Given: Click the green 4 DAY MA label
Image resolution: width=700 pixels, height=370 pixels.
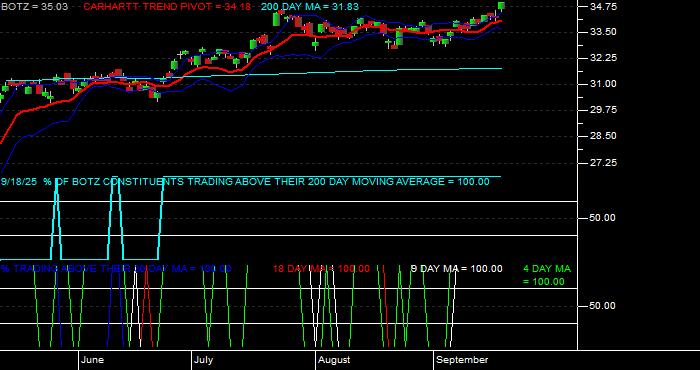Looking at the screenshot, I should [x=547, y=275].
